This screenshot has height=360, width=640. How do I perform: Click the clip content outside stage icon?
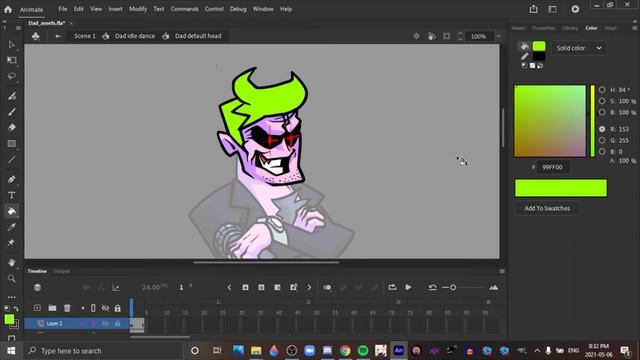[x=447, y=36]
